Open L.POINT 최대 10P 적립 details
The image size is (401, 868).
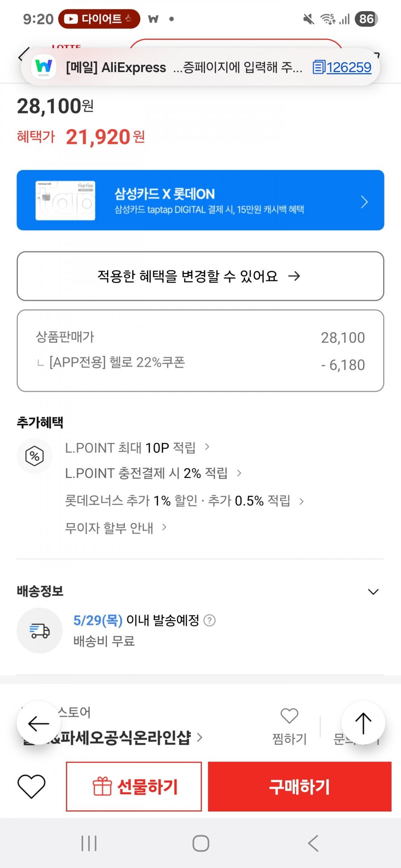click(x=137, y=447)
